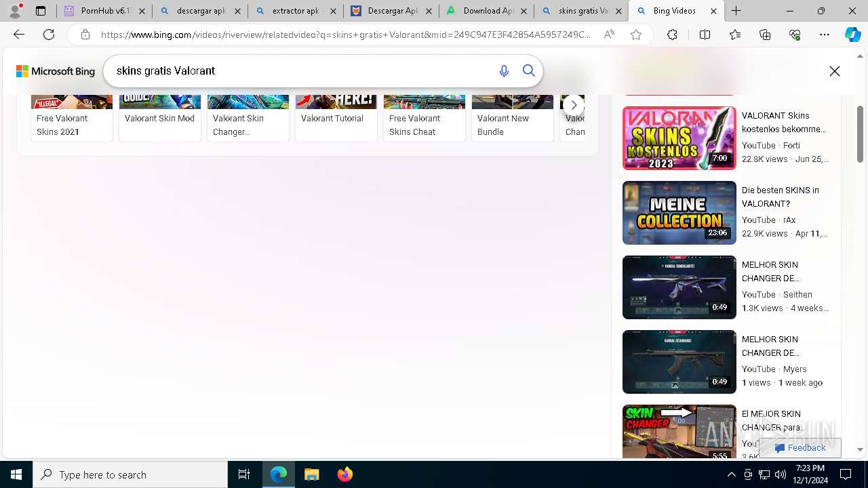Open Read aloud icon in address bar

point(609,35)
